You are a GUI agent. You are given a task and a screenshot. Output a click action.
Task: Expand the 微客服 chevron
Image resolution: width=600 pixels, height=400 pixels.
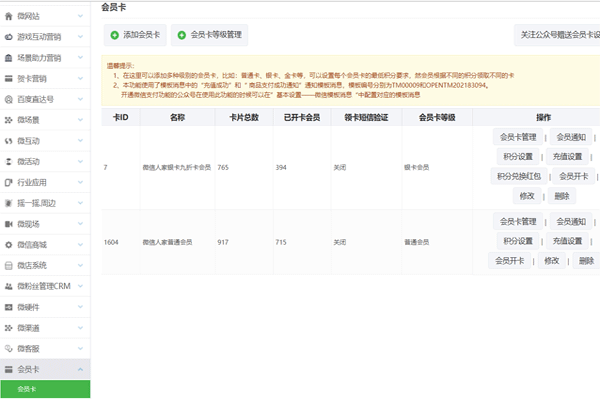pyautogui.click(x=80, y=348)
